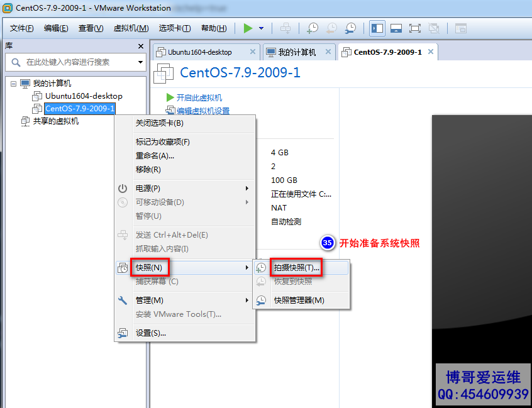
Task: Select Ubuntu1604-desktop in the library tree
Action: pyautogui.click(x=84, y=96)
